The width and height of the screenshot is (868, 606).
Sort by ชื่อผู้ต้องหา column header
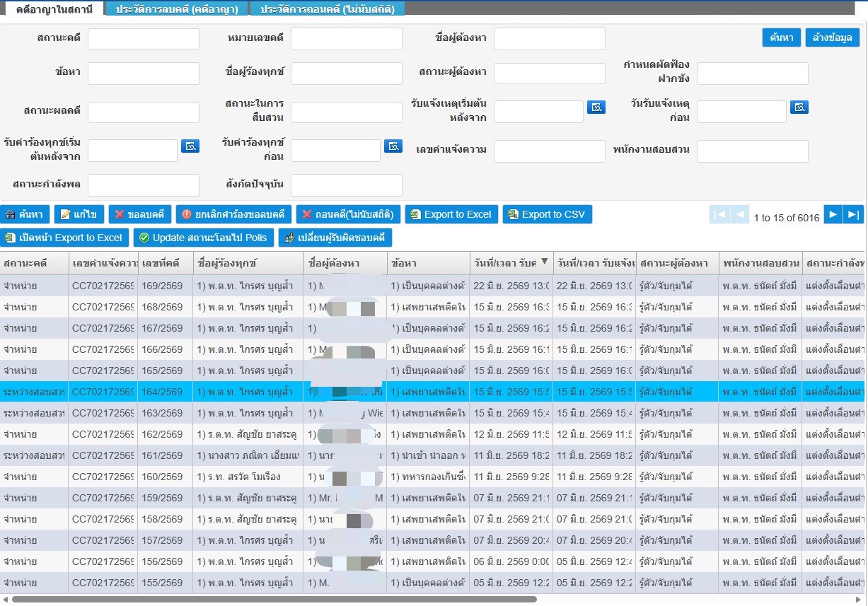[345, 263]
